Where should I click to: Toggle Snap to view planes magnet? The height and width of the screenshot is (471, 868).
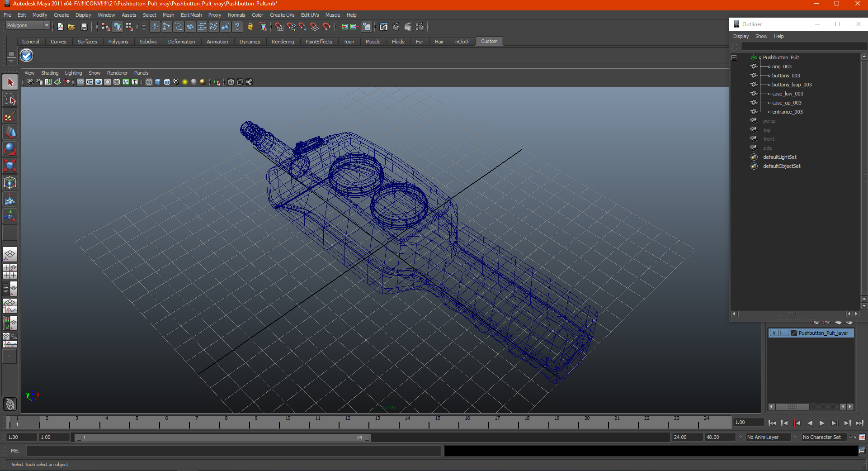[x=315, y=27]
